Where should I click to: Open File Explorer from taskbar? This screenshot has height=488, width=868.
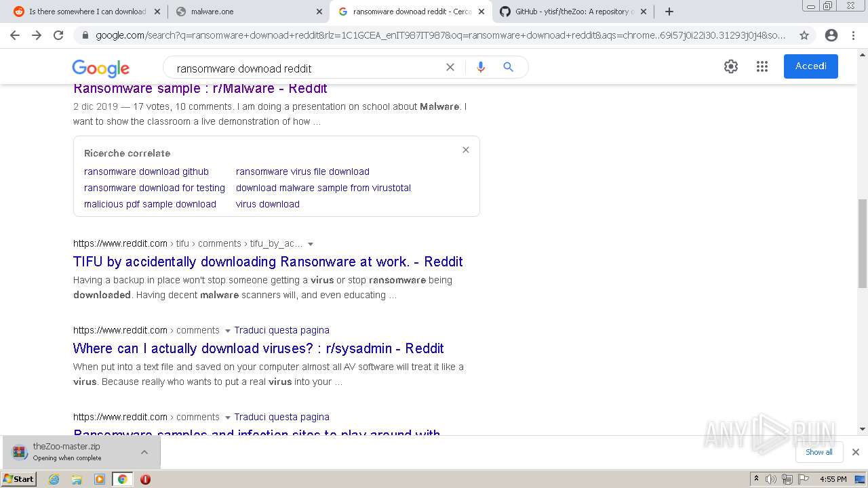[77, 479]
